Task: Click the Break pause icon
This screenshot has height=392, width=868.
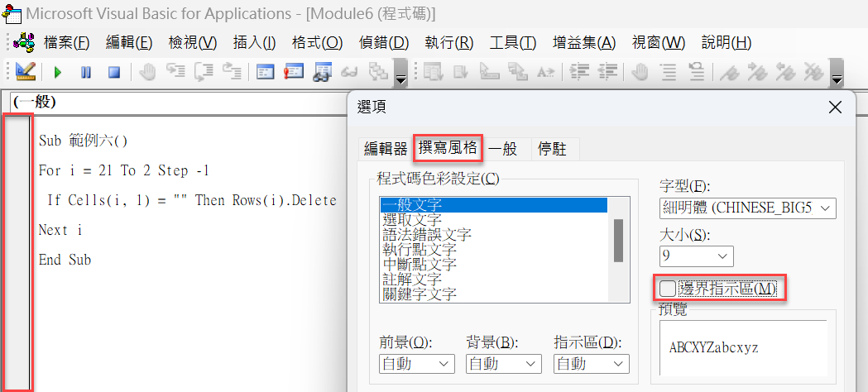Action: (86, 72)
